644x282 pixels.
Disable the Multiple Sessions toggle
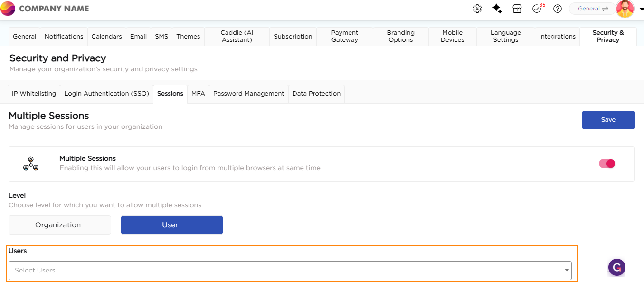(607, 164)
